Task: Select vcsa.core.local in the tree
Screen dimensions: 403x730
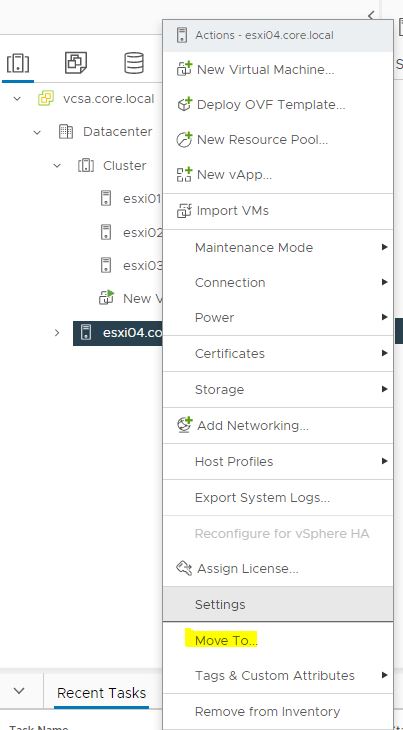Action: [x=108, y=99]
